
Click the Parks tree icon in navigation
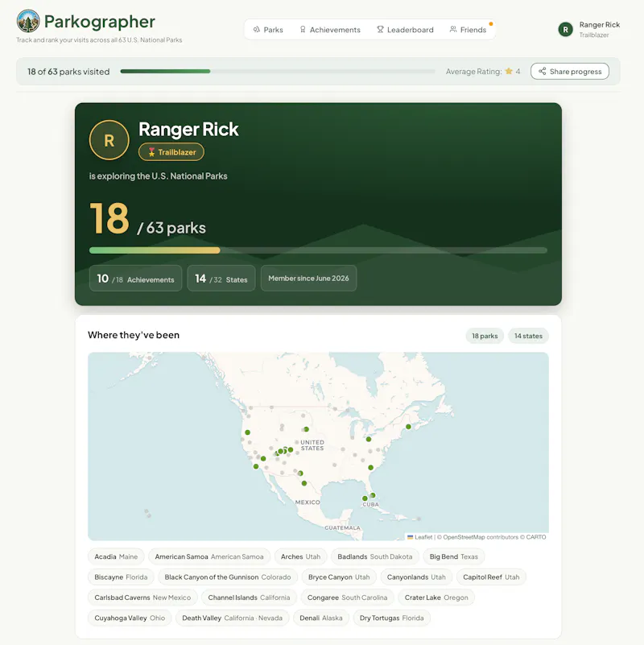click(256, 30)
